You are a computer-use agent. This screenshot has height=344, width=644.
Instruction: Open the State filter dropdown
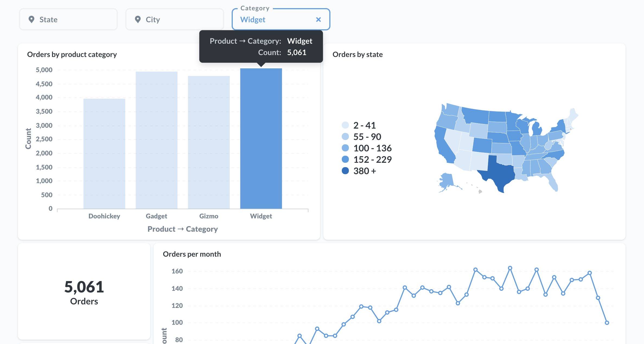(68, 20)
